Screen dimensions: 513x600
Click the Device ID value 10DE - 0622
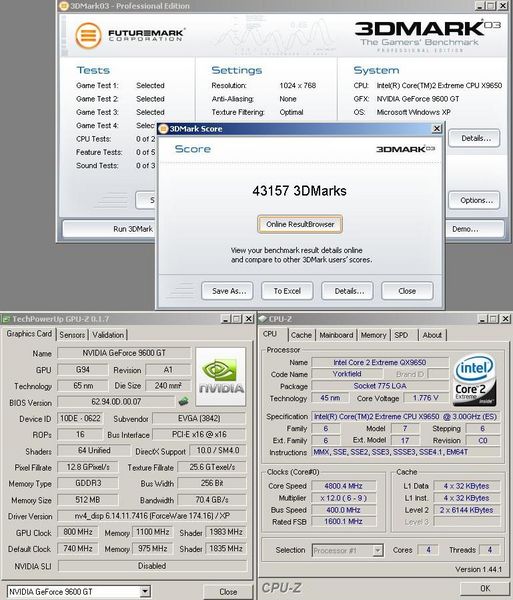coord(80,419)
